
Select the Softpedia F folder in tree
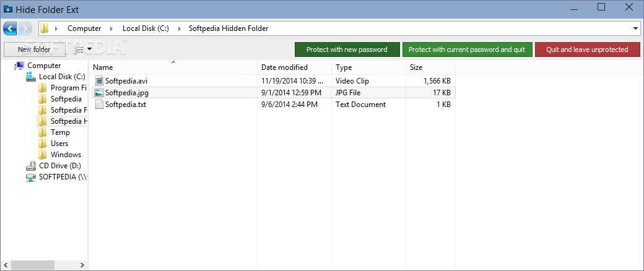(69, 110)
